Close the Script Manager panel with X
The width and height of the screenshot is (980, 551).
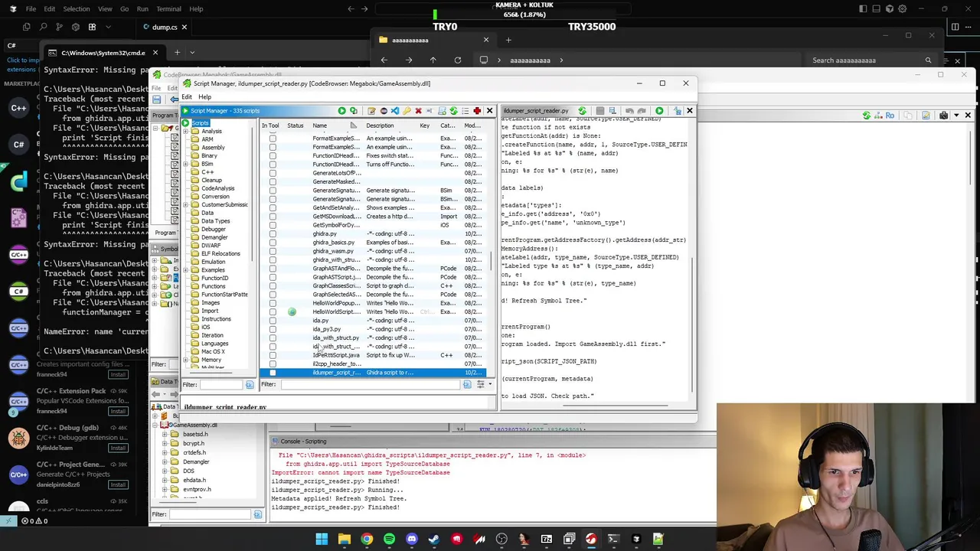pos(489,111)
